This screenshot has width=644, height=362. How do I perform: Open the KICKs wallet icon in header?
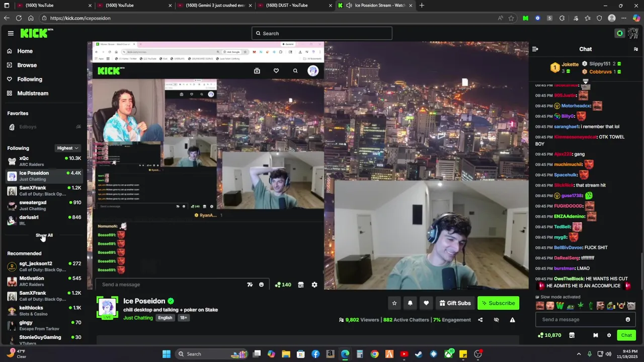point(620,33)
